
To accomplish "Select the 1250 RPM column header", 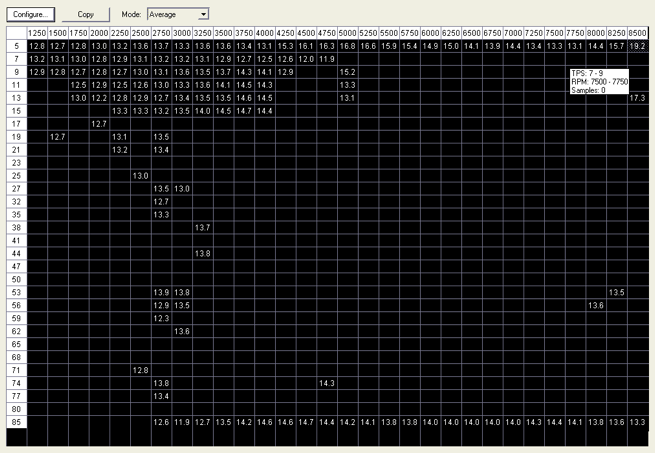I will (37, 34).
